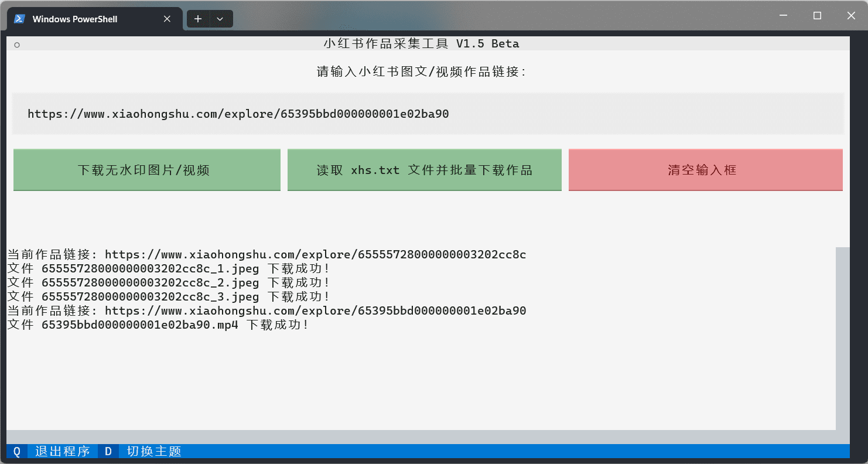The width and height of the screenshot is (868, 464).
Task: Select link https://www.xiaohongshu.com/explore/65555728000000003202cc8c
Action: click(315, 254)
